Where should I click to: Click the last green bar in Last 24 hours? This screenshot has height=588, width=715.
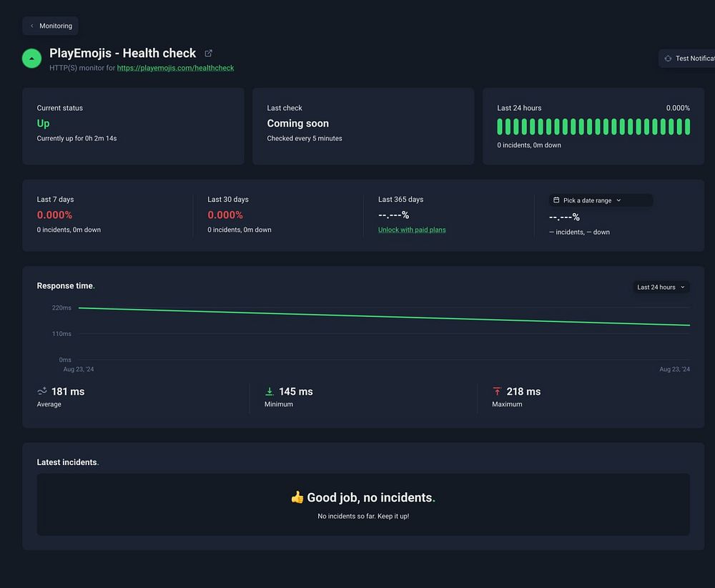click(x=687, y=127)
